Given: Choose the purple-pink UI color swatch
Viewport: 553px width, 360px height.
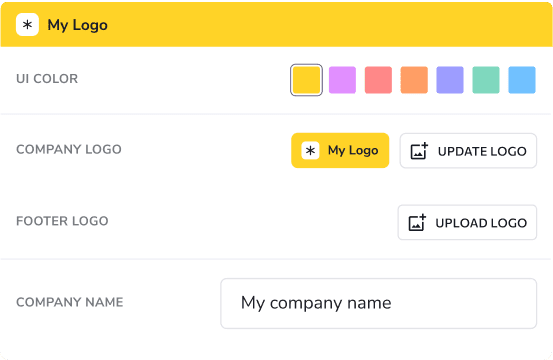Looking at the screenshot, I should point(342,80).
